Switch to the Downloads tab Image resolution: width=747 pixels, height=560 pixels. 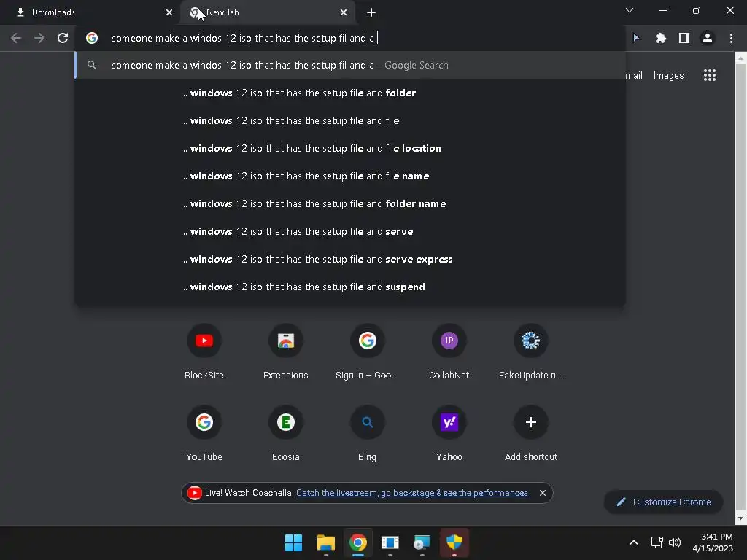(90, 12)
